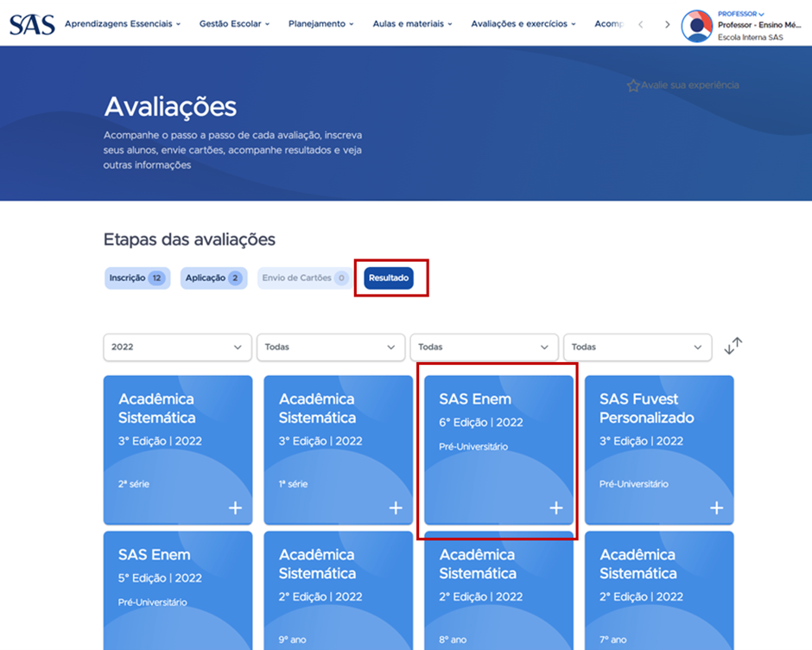Open the Acadêmica Sistemática 3ª Edição 2ª série card
This screenshot has height=650, width=812.
[x=178, y=450]
